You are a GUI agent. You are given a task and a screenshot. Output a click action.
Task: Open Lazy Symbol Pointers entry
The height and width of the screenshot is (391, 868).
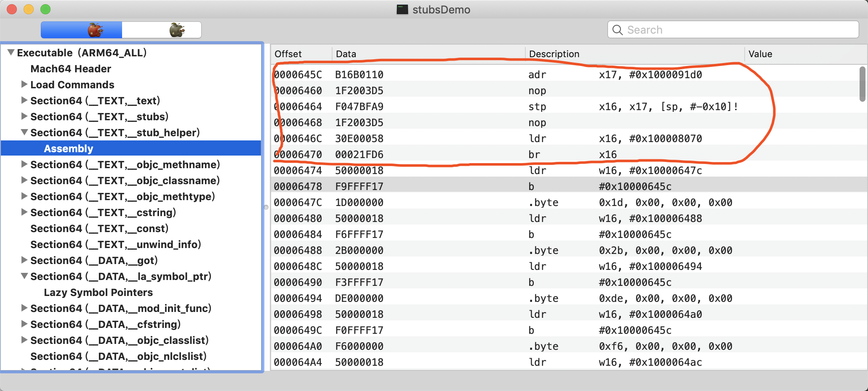pyautogui.click(x=98, y=293)
